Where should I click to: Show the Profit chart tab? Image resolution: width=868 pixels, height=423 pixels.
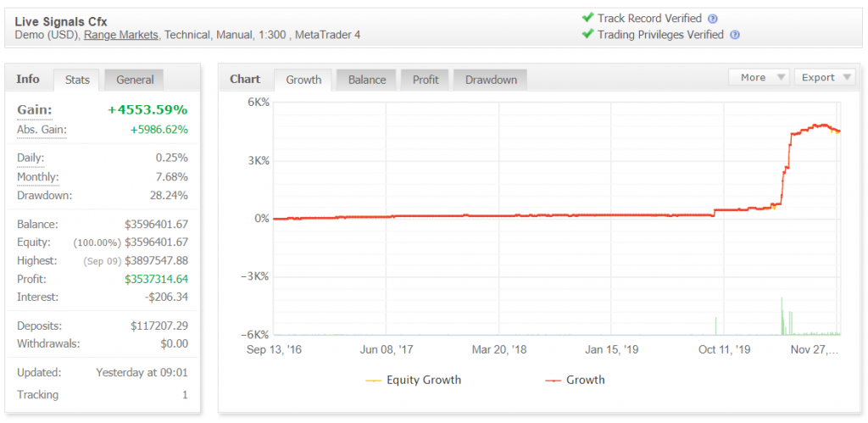426,80
